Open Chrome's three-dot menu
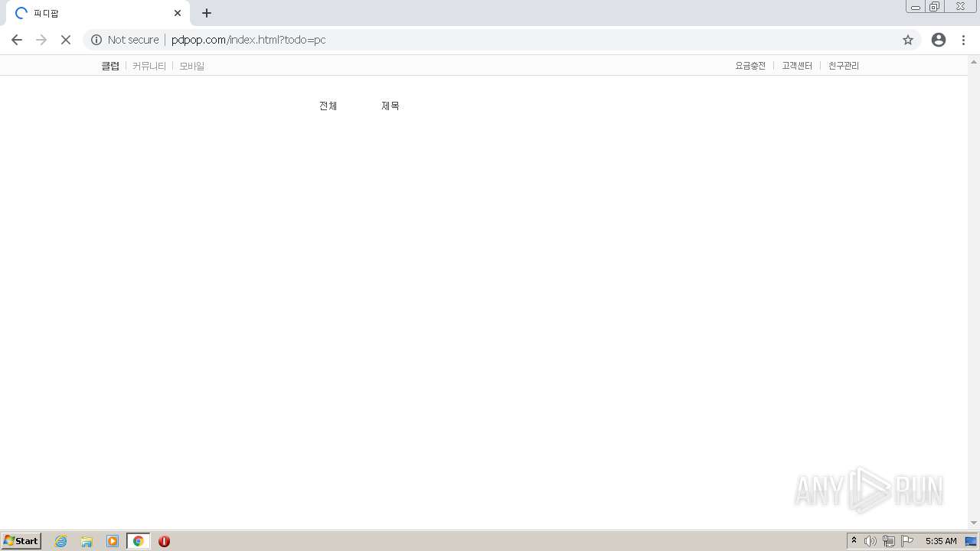 point(963,40)
